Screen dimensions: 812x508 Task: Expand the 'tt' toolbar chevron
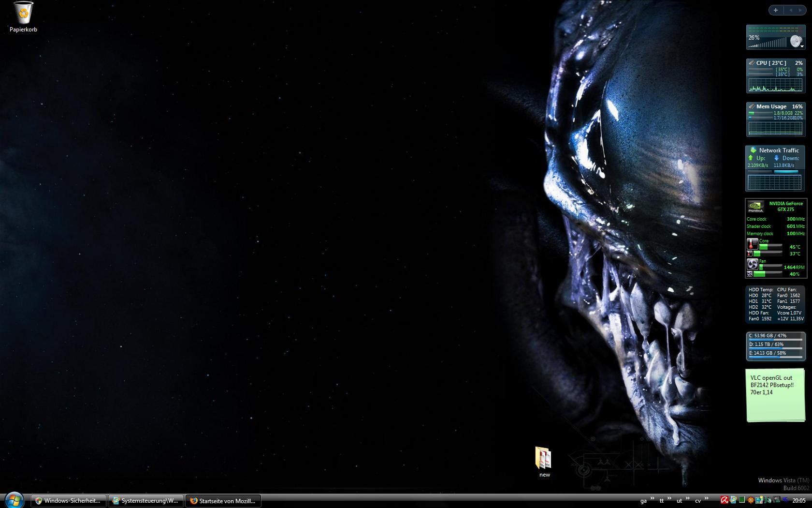pos(669,498)
